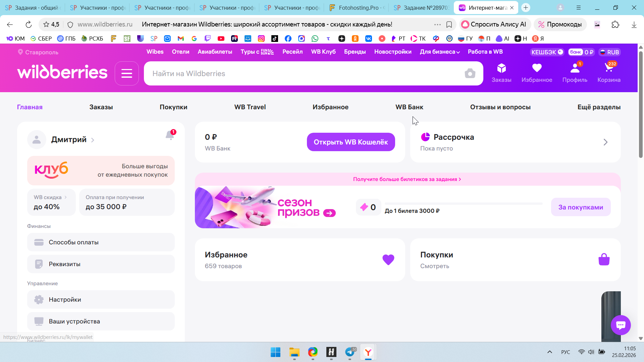Click the Найти на Wildberries search field
The height and width of the screenshot is (362, 644).
point(302,73)
